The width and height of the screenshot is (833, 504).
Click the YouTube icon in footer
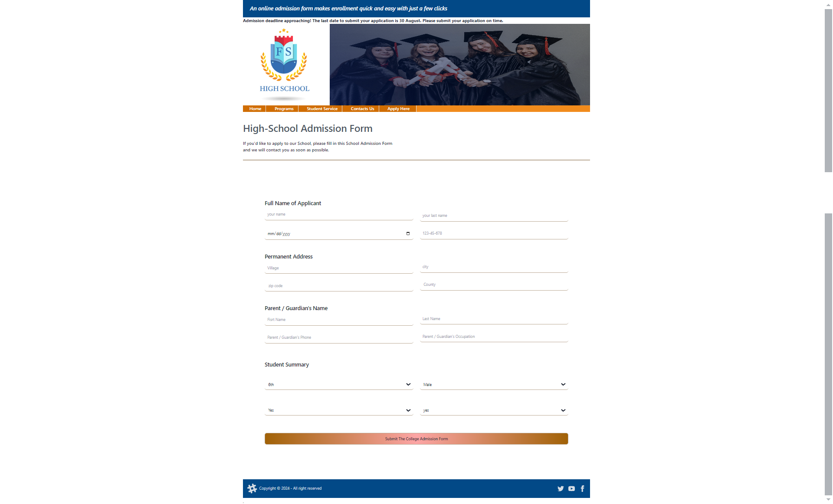[571, 488]
